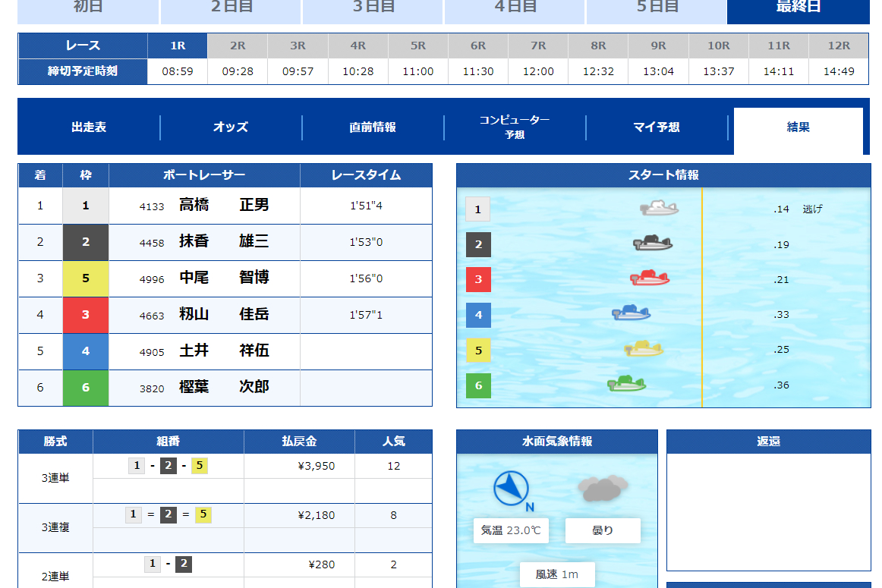Viewport: 882px width, 588px height.
Task: Click the black boat icon in lane 2
Action: click(653, 244)
